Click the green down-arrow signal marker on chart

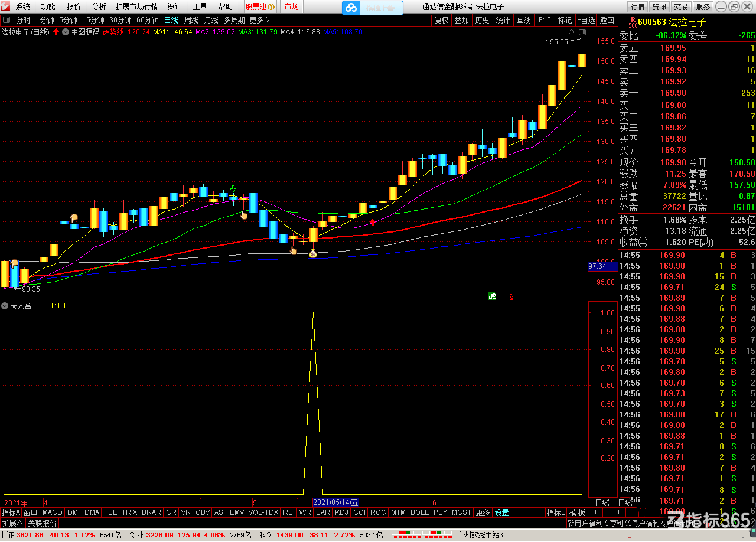click(233, 189)
